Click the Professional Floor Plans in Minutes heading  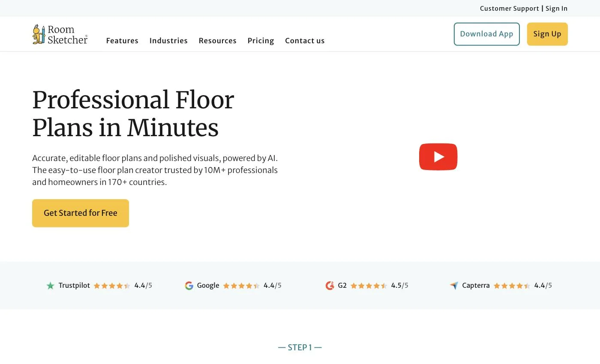(x=133, y=113)
